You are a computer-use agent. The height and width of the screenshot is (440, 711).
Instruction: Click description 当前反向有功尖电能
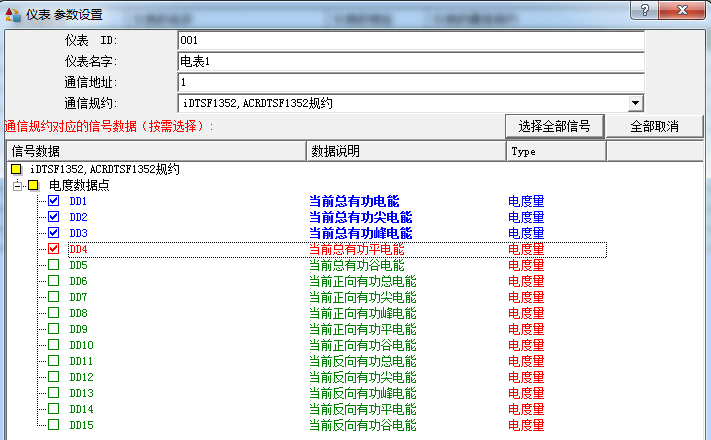click(x=362, y=377)
